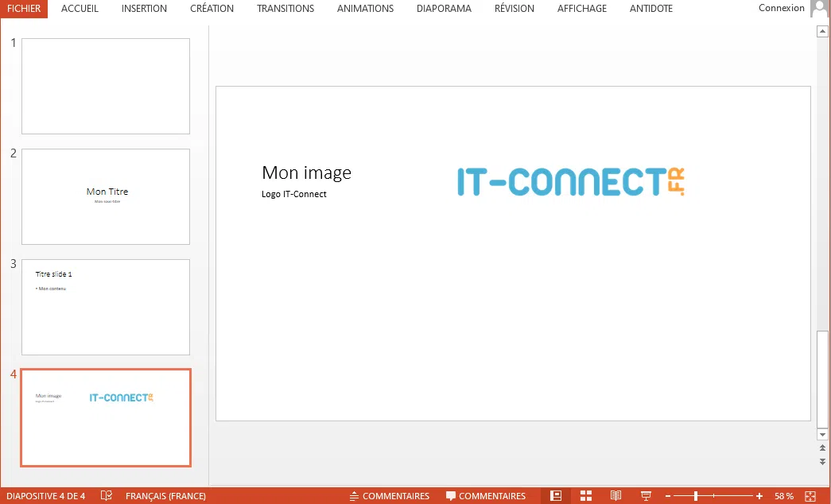831x504 pixels.
Task: Switch to Slide Sorter grid view icon
Action: 585,496
